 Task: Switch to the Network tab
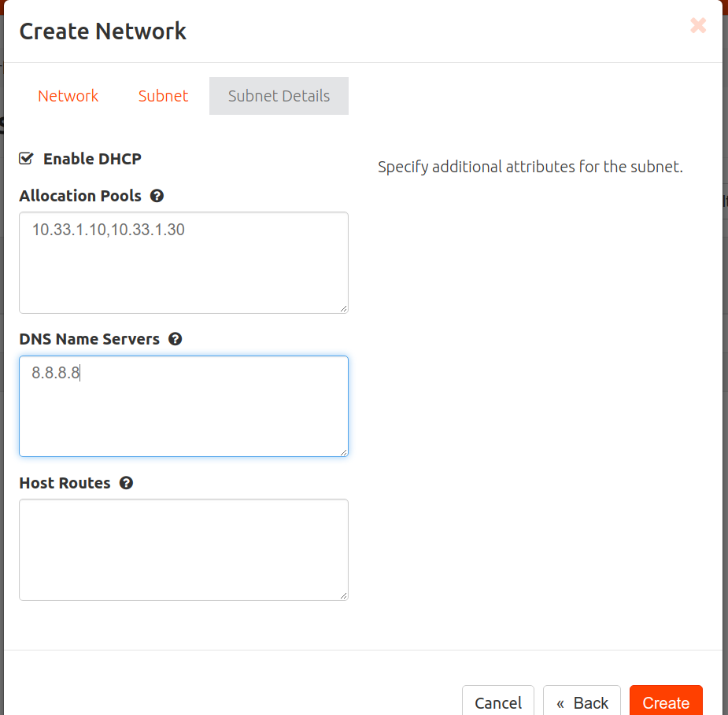pyautogui.click(x=68, y=95)
